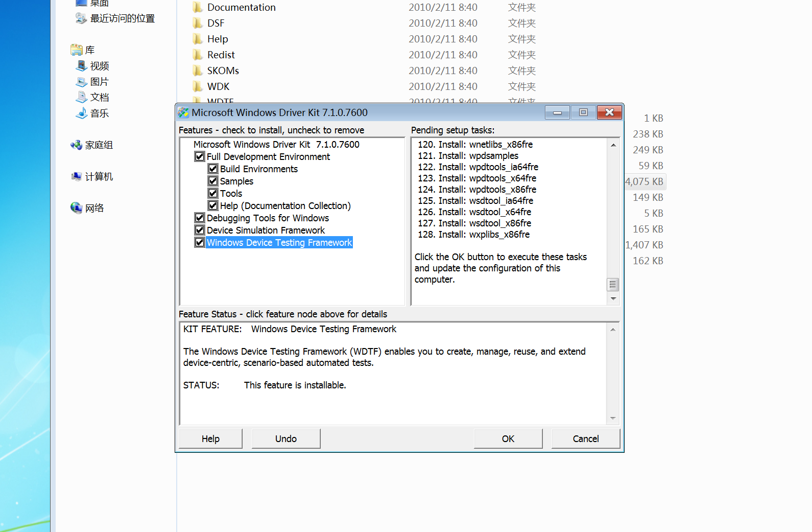812x532 pixels.
Task: Click the Documentation folder icon in Explorer
Action: pyautogui.click(x=198, y=7)
